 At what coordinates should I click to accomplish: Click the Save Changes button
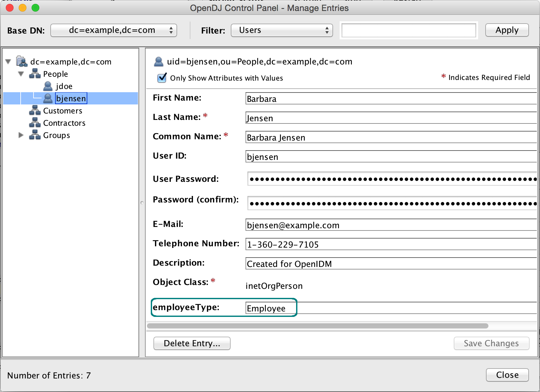click(x=491, y=343)
